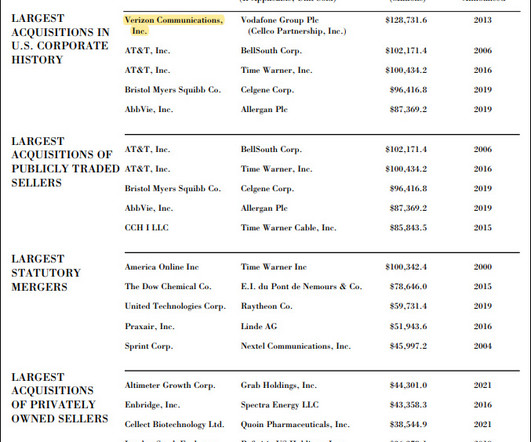Click year '2006' in the corporate history section
This screenshot has width=531, height=442.
[483, 51]
